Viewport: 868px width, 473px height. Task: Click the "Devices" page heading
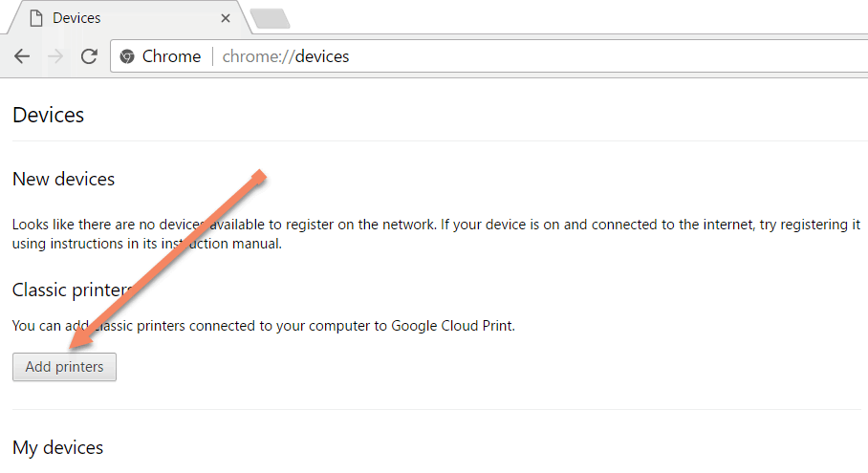pos(49,116)
